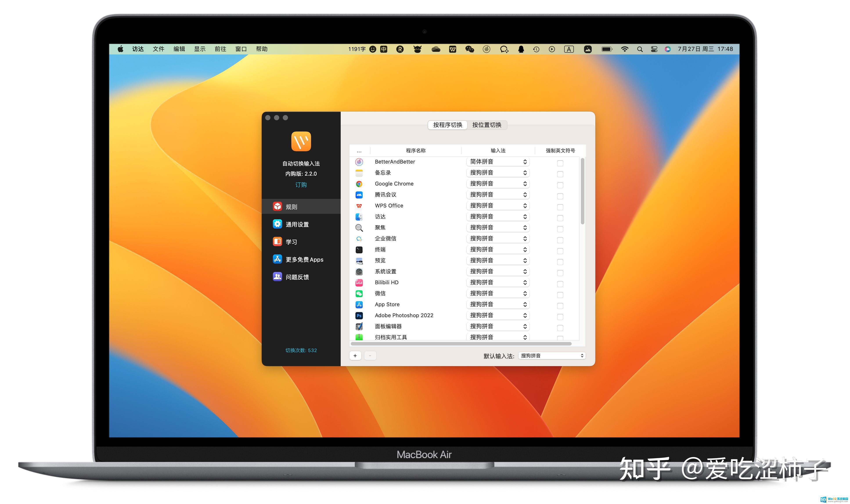Click the AutoSwitchInput app icon
850x504 pixels.
[x=302, y=143]
